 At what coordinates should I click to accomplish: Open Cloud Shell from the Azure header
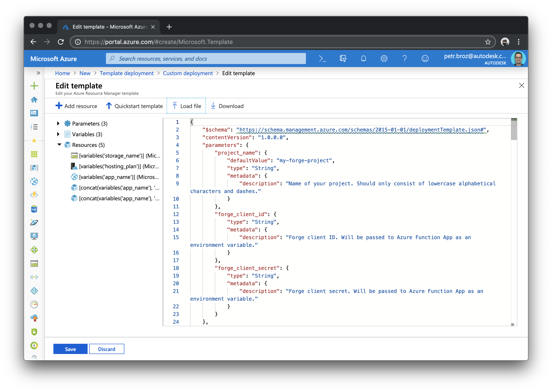click(x=322, y=59)
